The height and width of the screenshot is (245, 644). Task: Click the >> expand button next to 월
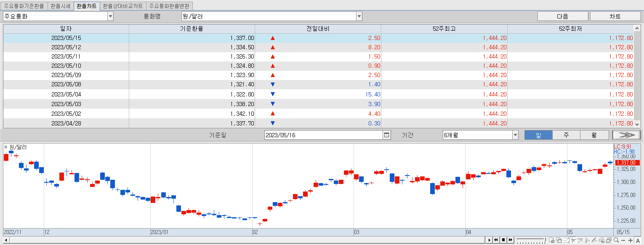(x=627, y=135)
